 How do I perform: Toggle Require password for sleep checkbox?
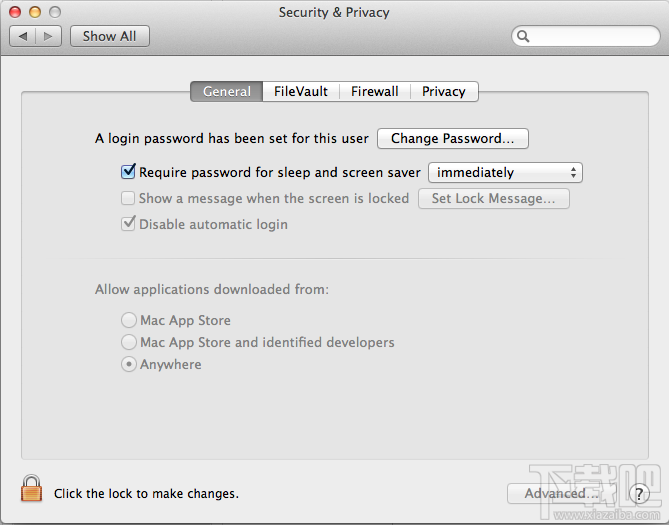point(128,172)
